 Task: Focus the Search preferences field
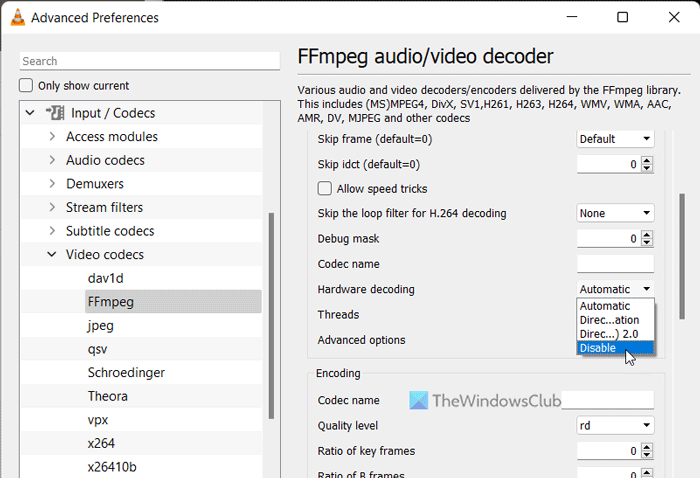[x=150, y=61]
